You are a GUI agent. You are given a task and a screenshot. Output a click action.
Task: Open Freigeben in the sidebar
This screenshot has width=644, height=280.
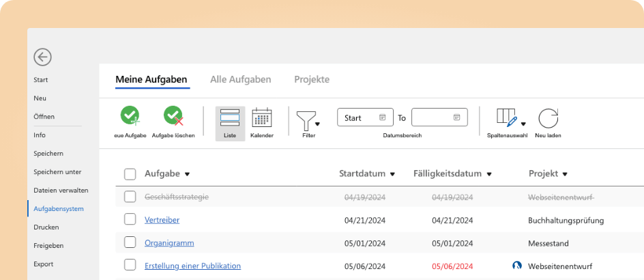[x=48, y=245]
